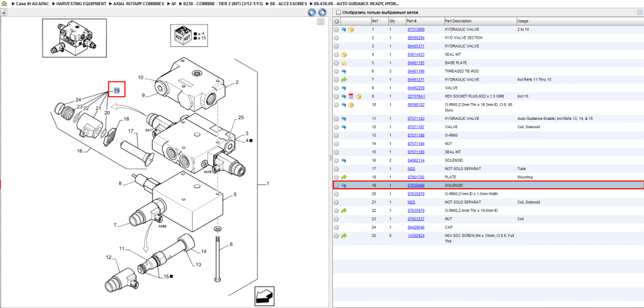Image resolution: width=644 pixels, height=308 pixels.
Task: Click the yellow box icon in the row for Ref 1
Action: (351, 30)
